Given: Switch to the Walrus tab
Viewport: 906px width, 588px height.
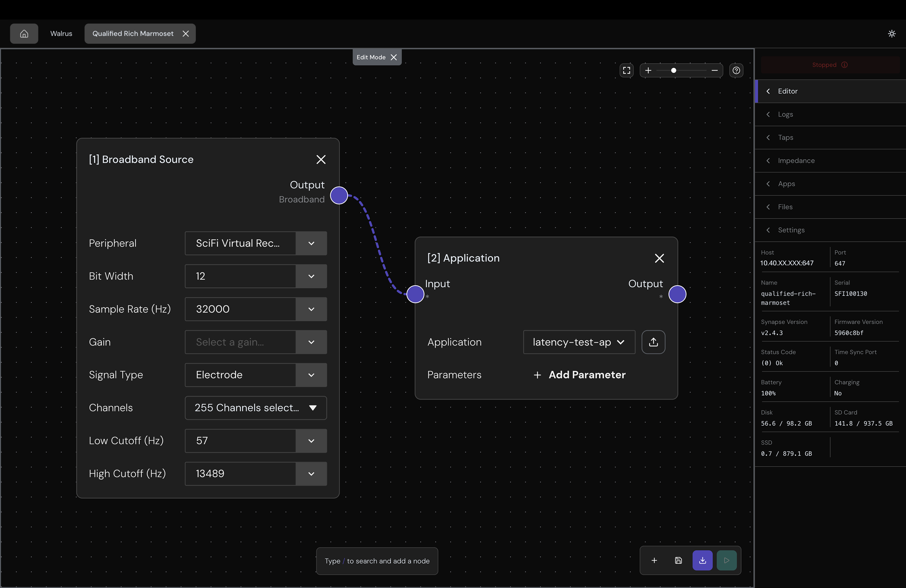Looking at the screenshot, I should pyautogui.click(x=61, y=34).
